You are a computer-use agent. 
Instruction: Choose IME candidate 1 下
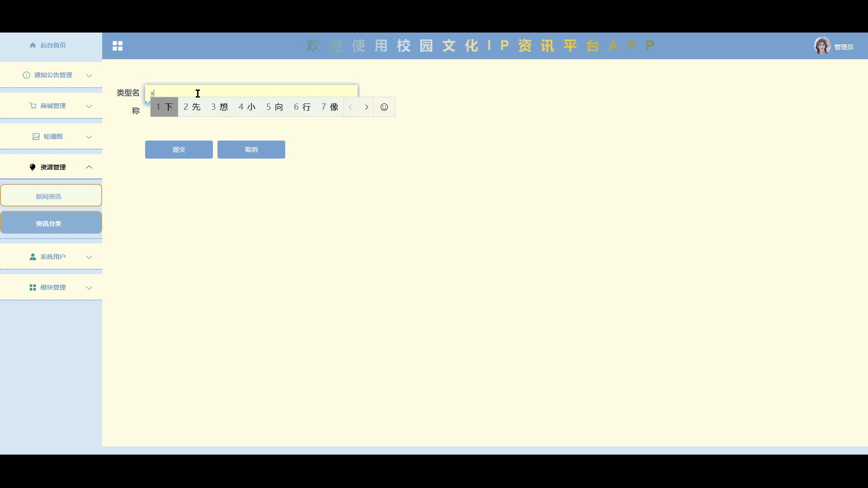(165, 107)
